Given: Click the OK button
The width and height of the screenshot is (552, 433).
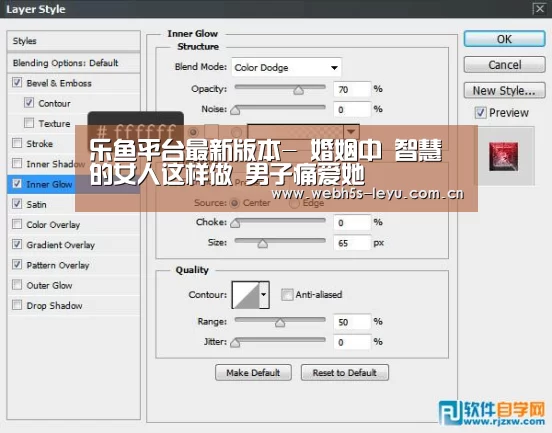Looking at the screenshot, I should tap(504, 39).
